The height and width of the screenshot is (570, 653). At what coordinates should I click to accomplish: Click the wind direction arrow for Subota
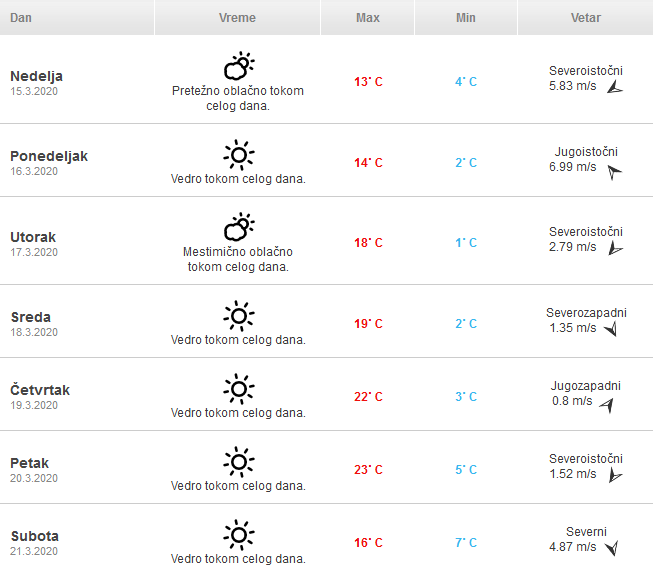point(611,547)
